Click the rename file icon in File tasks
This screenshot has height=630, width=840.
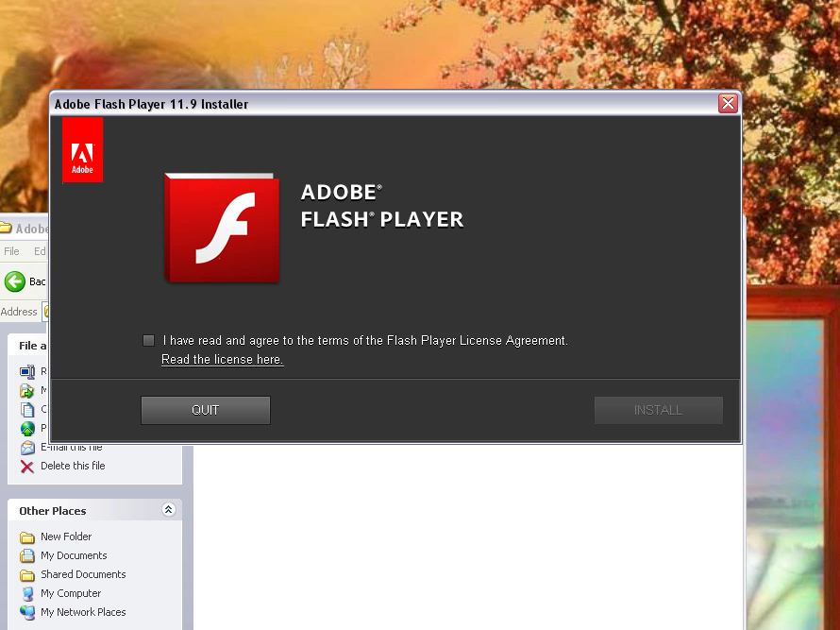pos(27,371)
